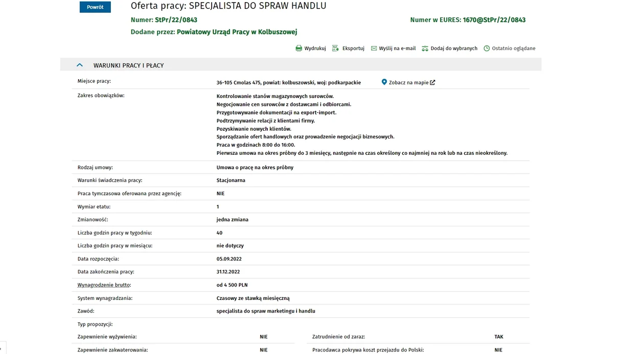Click the line Pozyskiwanie nowych klientów

coord(254,129)
